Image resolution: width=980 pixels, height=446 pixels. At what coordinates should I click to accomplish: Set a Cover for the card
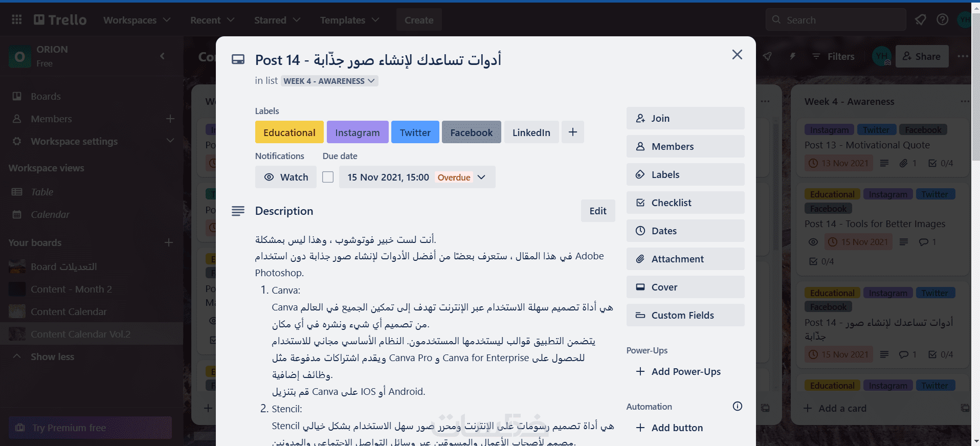click(x=685, y=287)
